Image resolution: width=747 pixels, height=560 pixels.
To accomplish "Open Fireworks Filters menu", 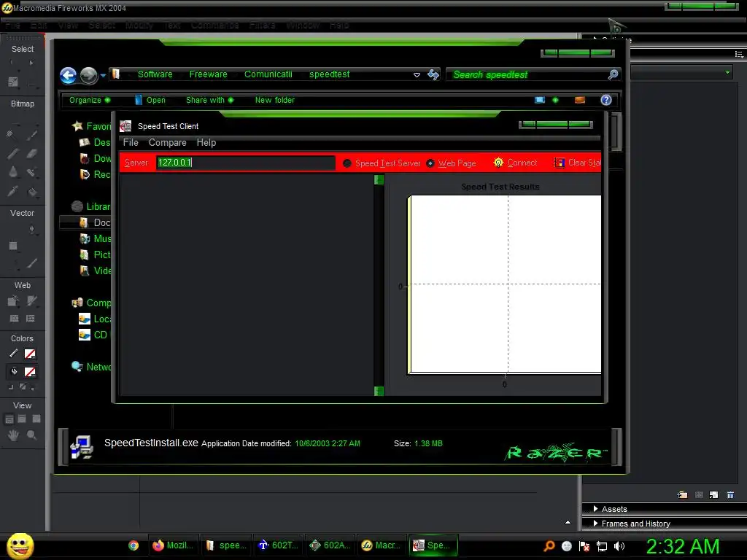I will click(x=262, y=26).
